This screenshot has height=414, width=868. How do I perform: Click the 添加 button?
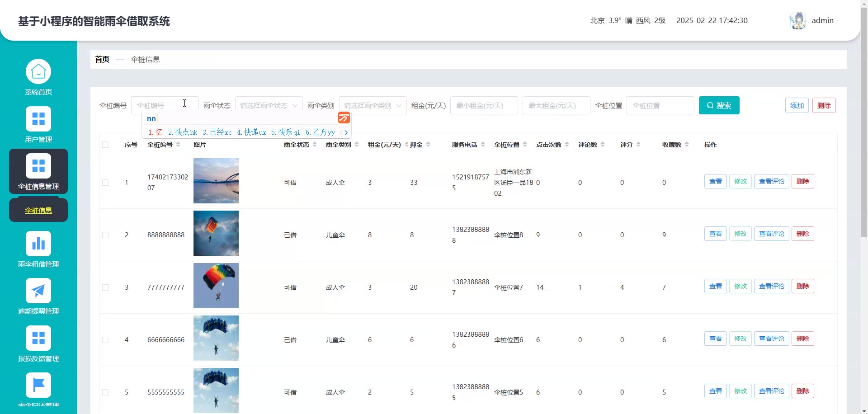pyautogui.click(x=797, y=105)
